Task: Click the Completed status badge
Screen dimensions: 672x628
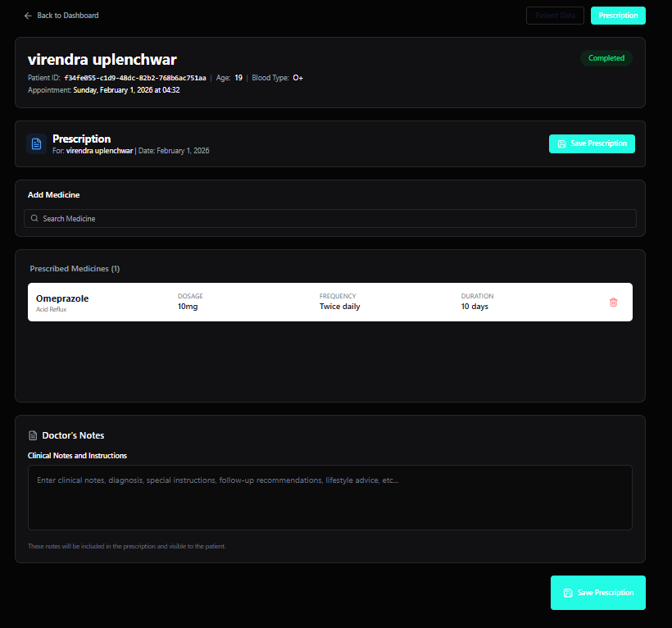Action: (606, 58)
